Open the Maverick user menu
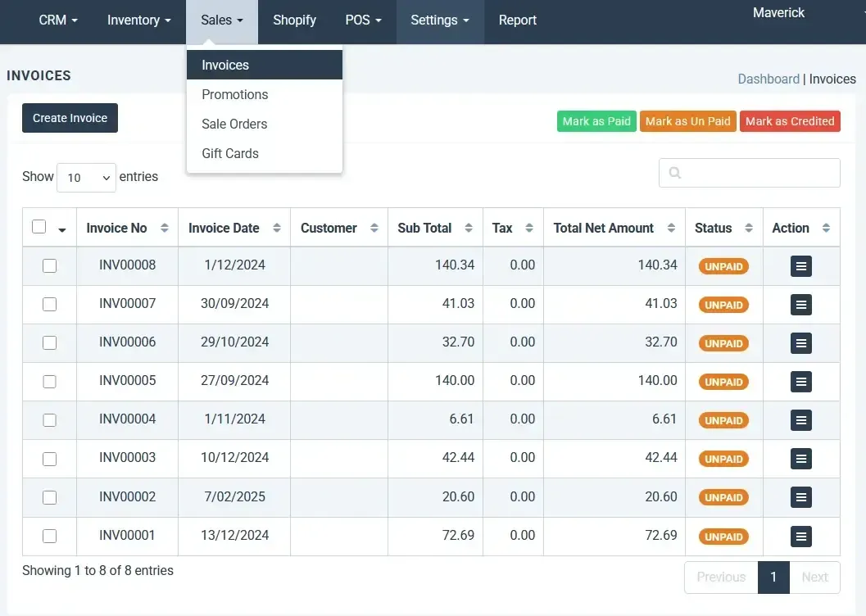Image resolution: width=866 pixels, height=616 pixels. (778, 12)
